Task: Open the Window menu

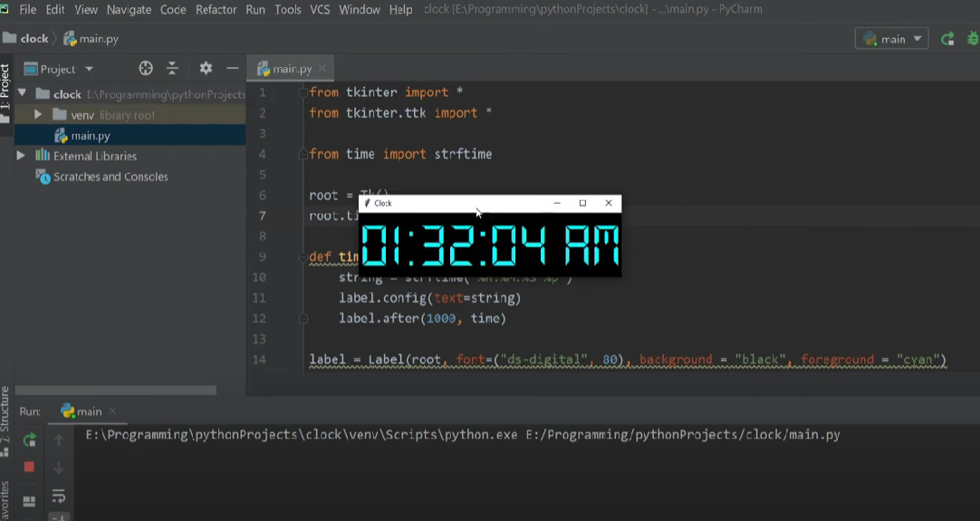Action: coord(360,9)
